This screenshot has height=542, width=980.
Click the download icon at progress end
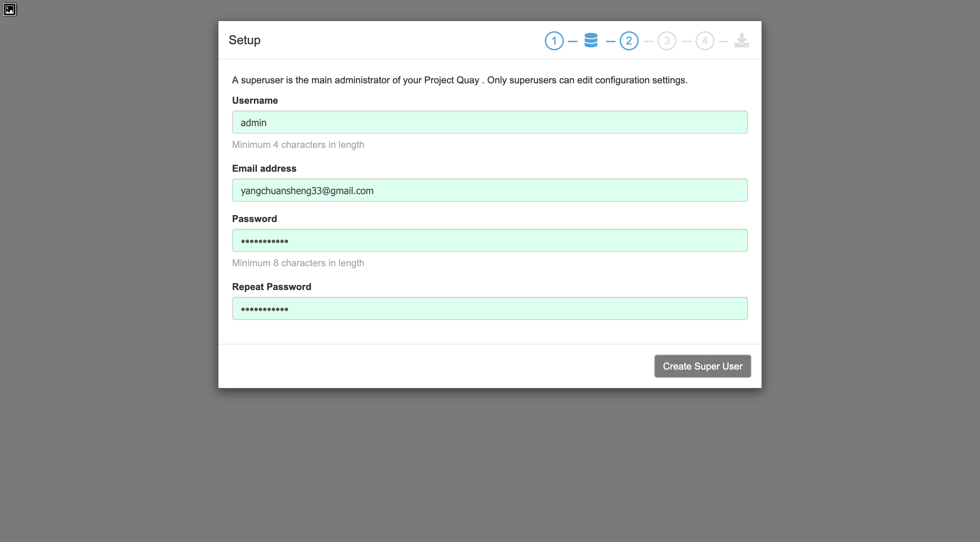[741, 40]
